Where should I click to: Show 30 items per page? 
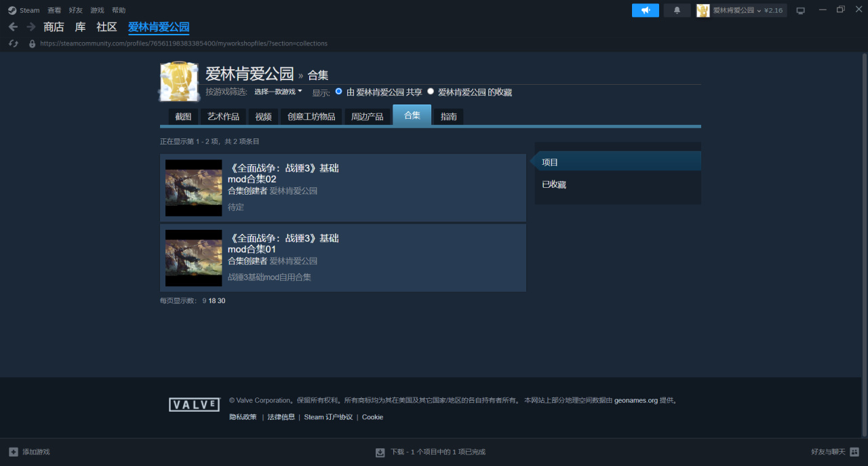coord(222,300)
